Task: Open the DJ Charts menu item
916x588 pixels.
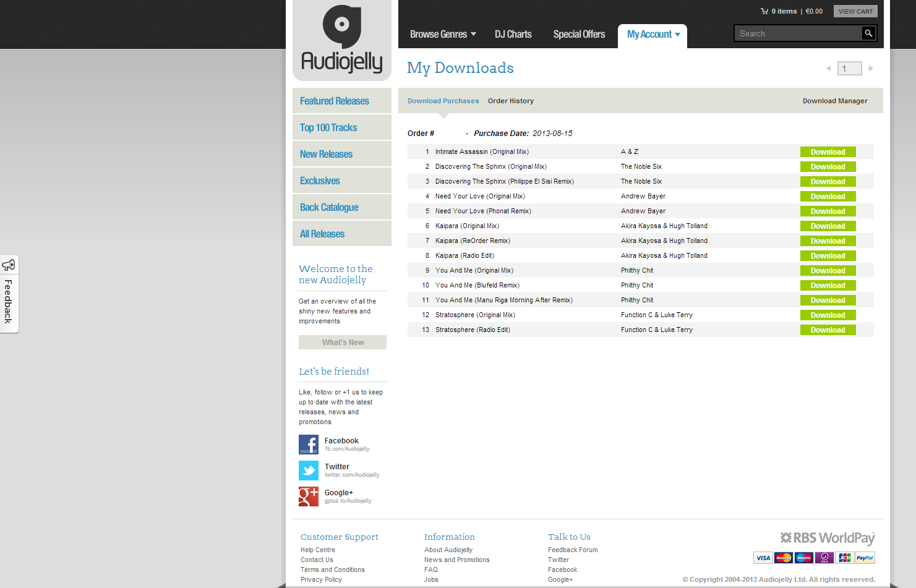Action: [x=513, y=35]
